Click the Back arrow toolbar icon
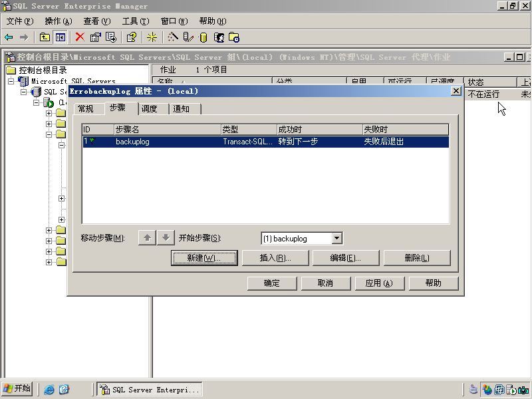The image size is (532, 399). point(9,37)
